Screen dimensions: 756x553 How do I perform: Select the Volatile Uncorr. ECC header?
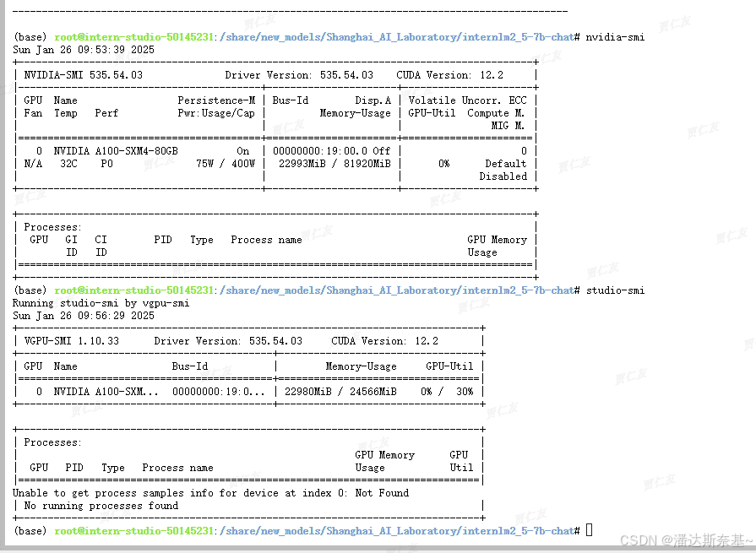pyautogui.click(x=468, y=100)
